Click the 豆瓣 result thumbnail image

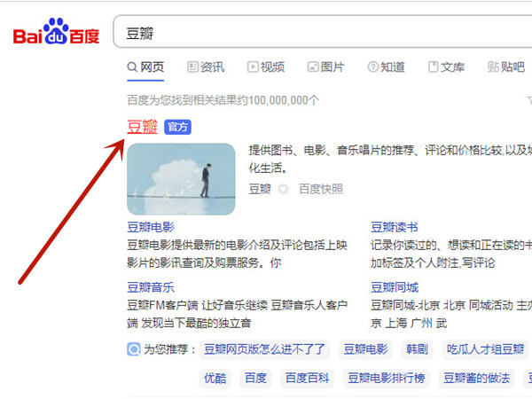[x=181, y=179]
